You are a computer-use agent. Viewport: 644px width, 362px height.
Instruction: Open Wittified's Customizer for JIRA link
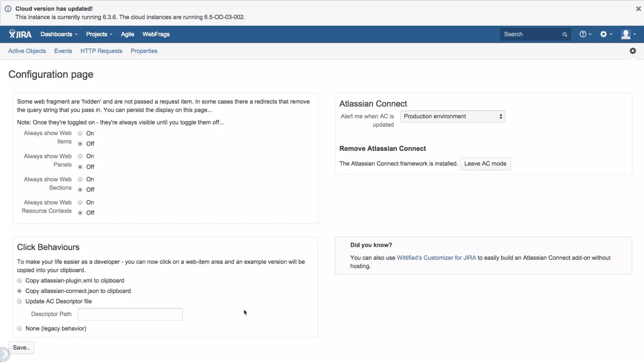point(436,258)
